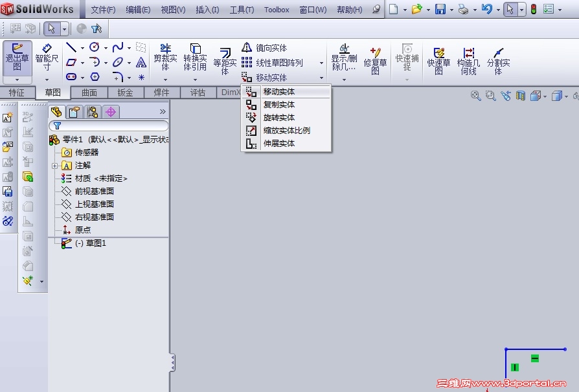Click Split Entities (分割实体) tool
The image size is (579, 392).
click(498, 61)
